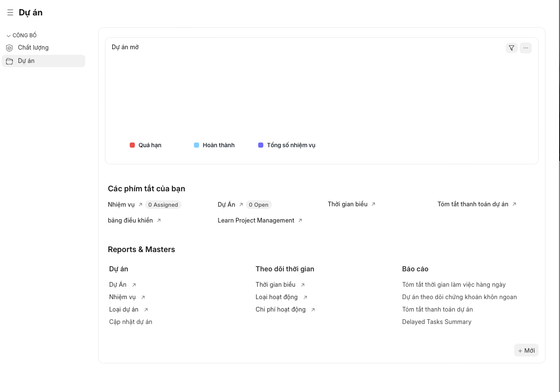The height and width of the screenshot is (392, 560).
Task: Click the arrow beside Tóm tắt thanh toán dự án
Action: 515,204
